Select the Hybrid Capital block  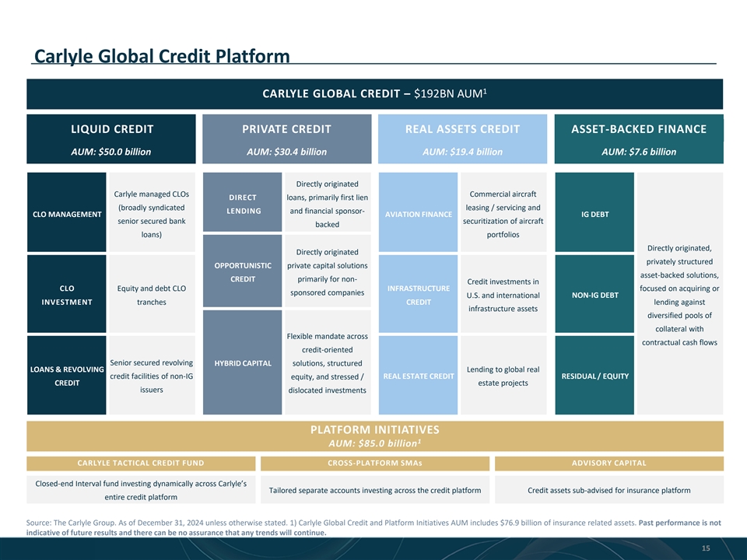242,363
